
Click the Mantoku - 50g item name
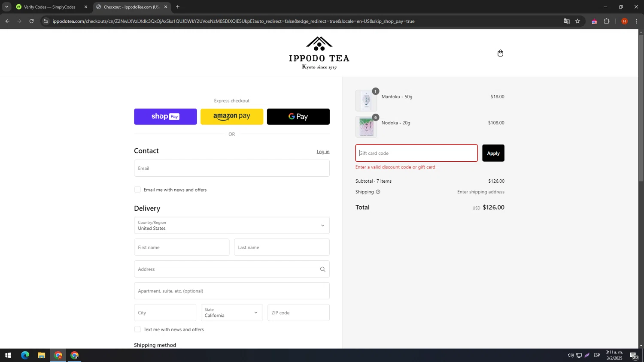pyautogui.click(x=397, y=97)
